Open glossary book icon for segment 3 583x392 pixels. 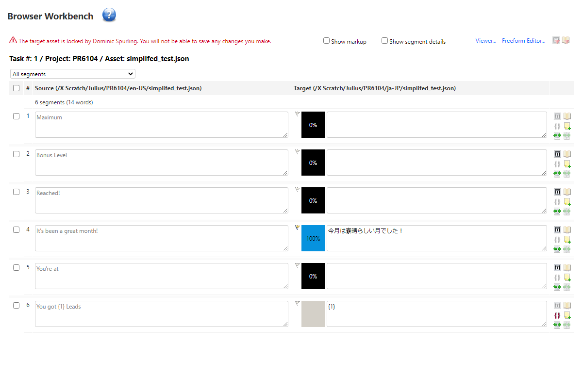pos(567,192)
